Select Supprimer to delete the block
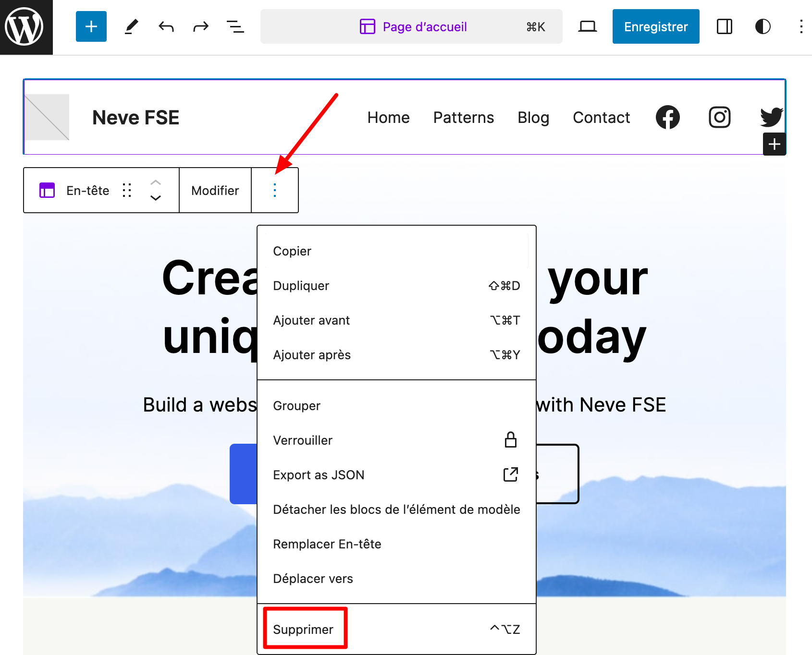Viewport: 812px width, 655px height. click(x=304, y=629)
